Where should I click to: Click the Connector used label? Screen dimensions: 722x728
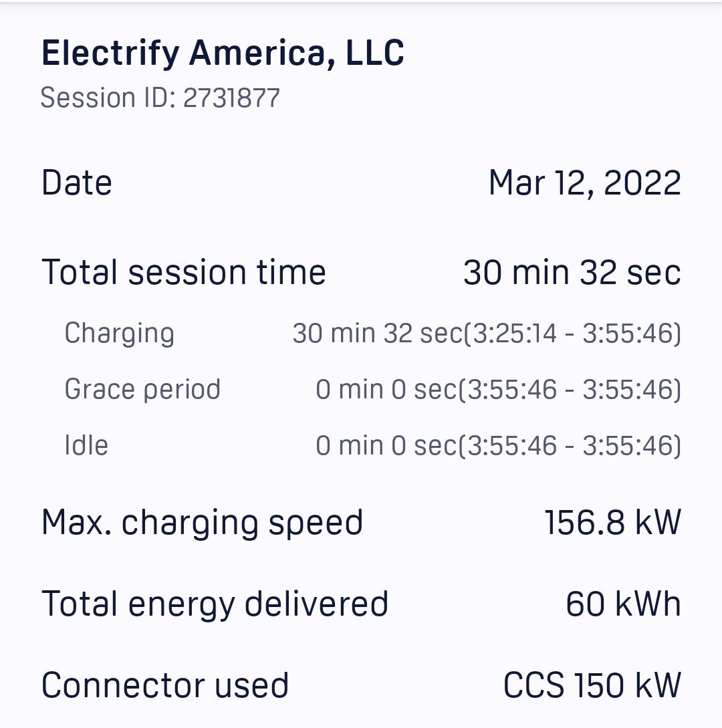pyautogui.click(x=165, y=685)
